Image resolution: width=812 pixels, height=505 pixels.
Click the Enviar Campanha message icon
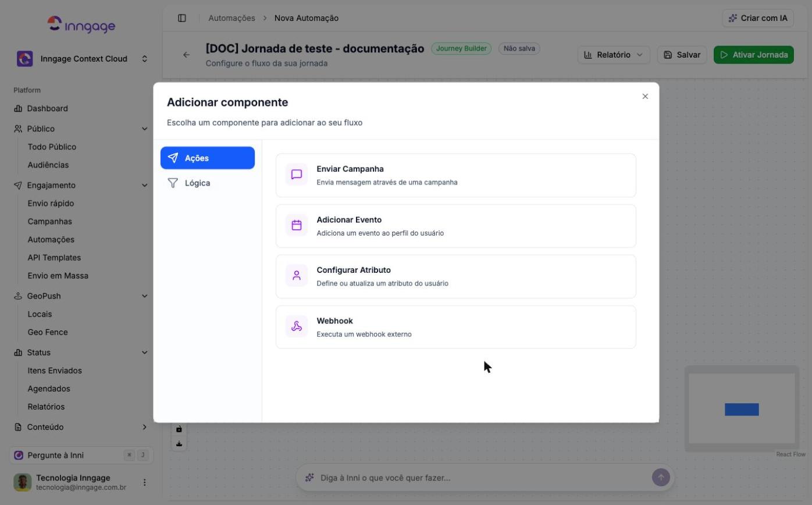(x=297, y=175)
